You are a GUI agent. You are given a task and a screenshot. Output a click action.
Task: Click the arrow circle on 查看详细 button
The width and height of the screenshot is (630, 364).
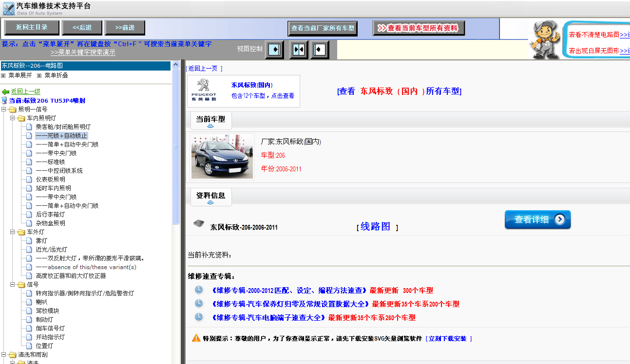[x=560, y=219]
